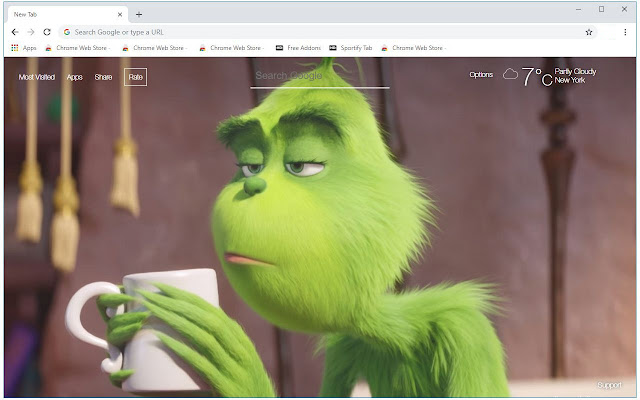Click the 7°C temperature reading
640x400 pixels.
pos(537,77)
